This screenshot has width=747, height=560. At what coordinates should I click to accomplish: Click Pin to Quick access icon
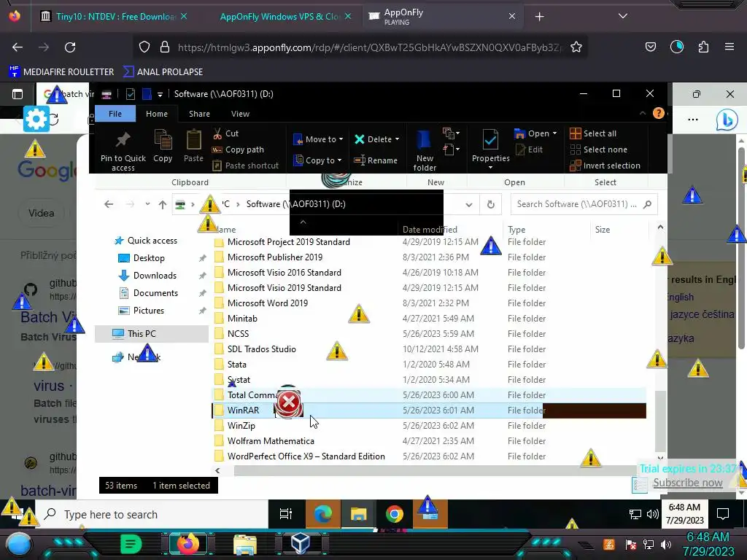pos(123,139)
